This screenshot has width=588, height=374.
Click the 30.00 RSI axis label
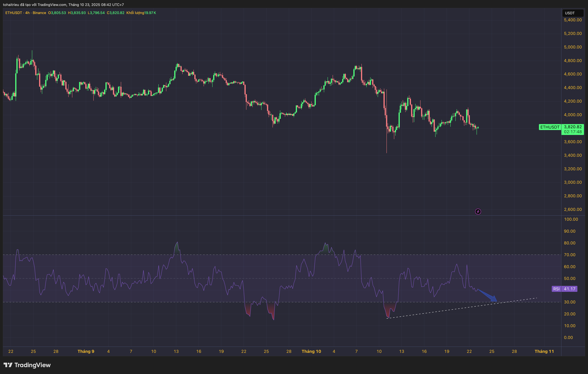(570, 302)
